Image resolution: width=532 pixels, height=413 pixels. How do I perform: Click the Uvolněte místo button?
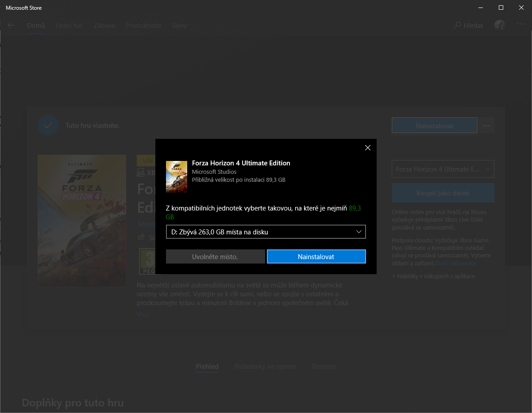click(215, 256)
